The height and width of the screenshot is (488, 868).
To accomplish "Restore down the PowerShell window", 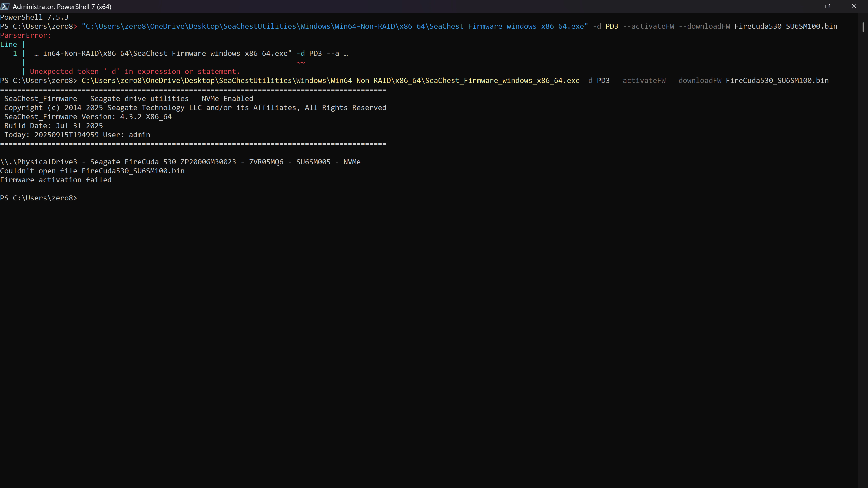I will pyautogui.click(x=828, y=6).
